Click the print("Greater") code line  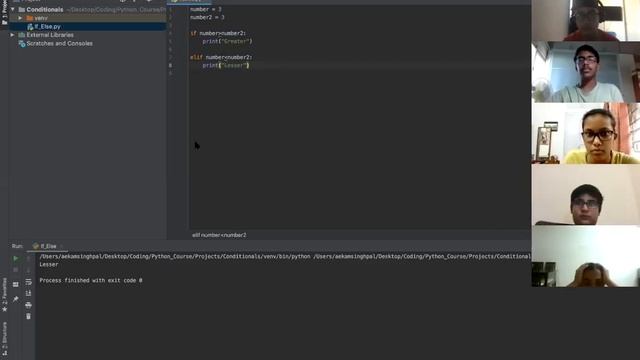227,42
